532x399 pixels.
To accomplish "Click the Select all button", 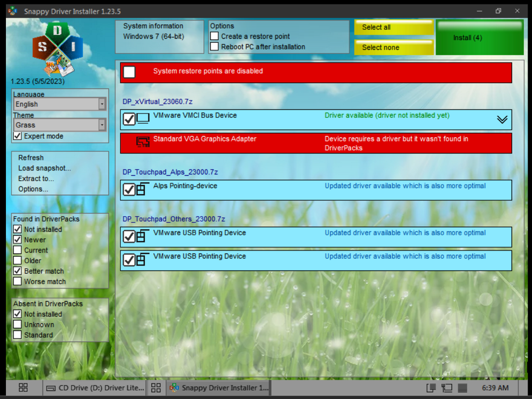I will tap(394, 27).
